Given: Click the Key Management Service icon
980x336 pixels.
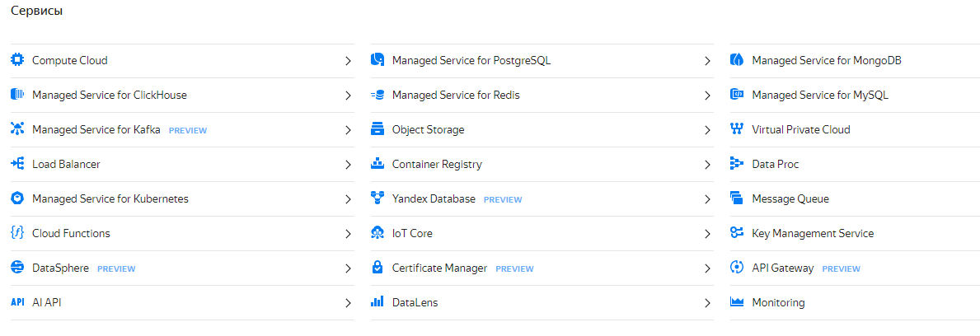Looking at the screenshot, I should pyautogui.click(x=737, y=233).
